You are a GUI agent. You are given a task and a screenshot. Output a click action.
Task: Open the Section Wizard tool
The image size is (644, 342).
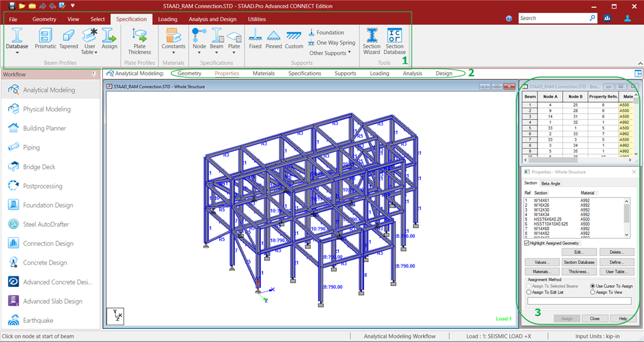tap(372, 41)
